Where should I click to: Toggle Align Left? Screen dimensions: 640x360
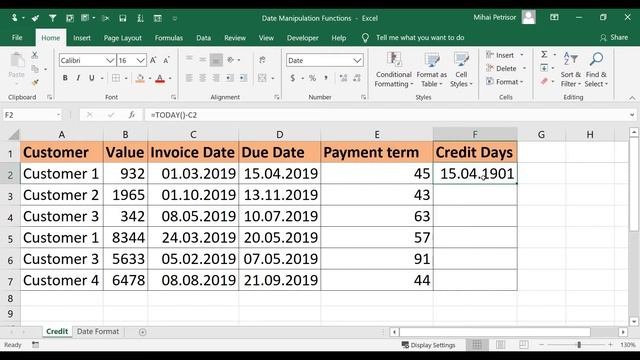189,78
